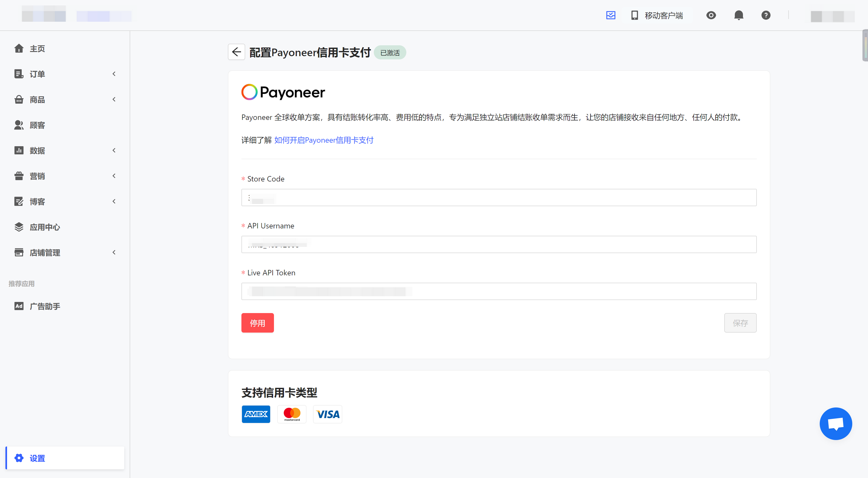This screenshot has width=868, height=478.
Task: Click the 已激活 status badge
Action: click(x=390, y=53)
